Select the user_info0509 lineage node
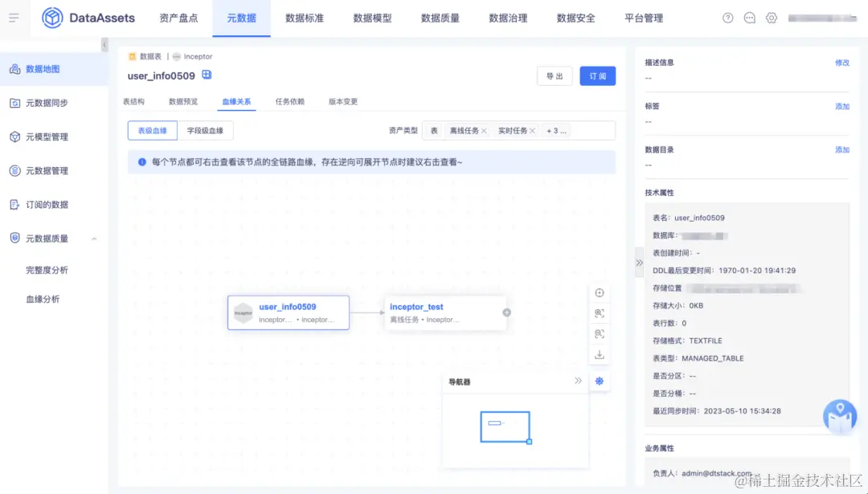Screen dimensions: 868x494 tap(289, 312)
